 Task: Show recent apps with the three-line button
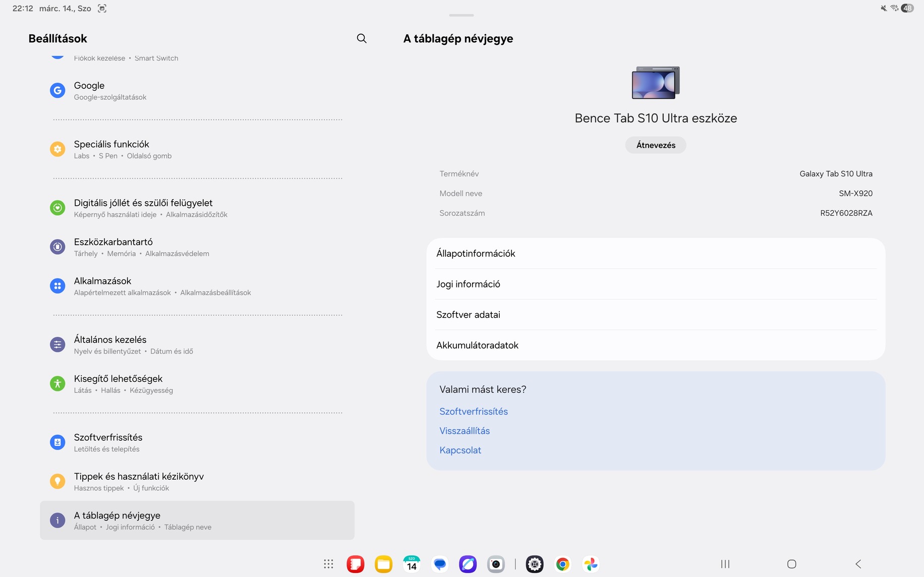[725, 564]
